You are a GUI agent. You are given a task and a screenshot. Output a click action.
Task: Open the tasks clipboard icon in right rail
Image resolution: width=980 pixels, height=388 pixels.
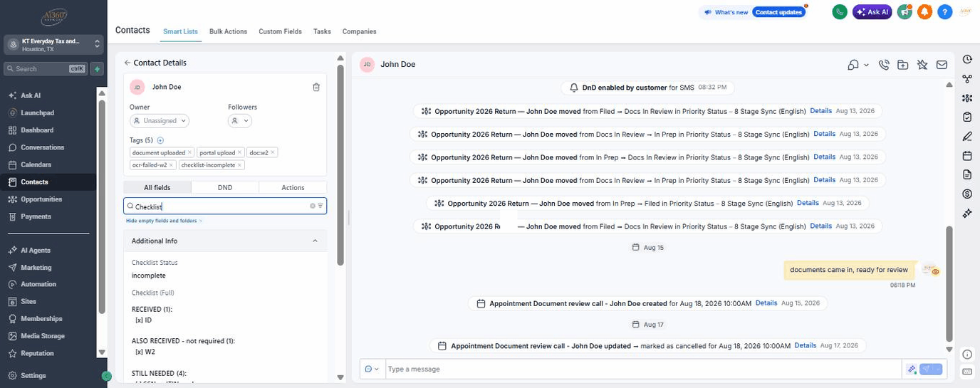[967, 117]
